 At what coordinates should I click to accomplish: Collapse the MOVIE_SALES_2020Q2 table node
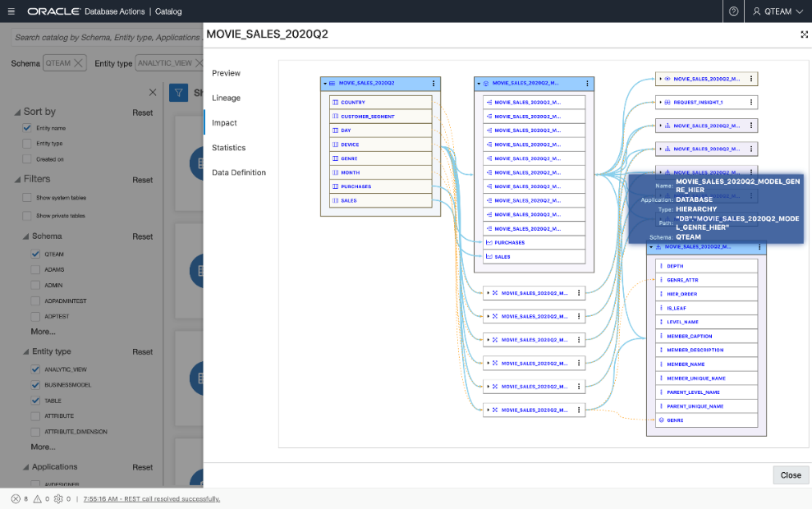325,84
